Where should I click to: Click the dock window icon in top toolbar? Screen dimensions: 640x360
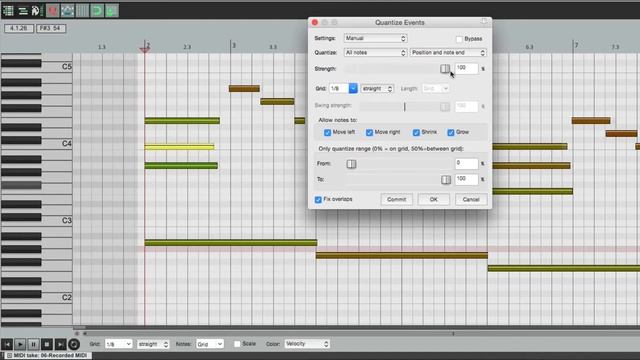coord(37,11)
